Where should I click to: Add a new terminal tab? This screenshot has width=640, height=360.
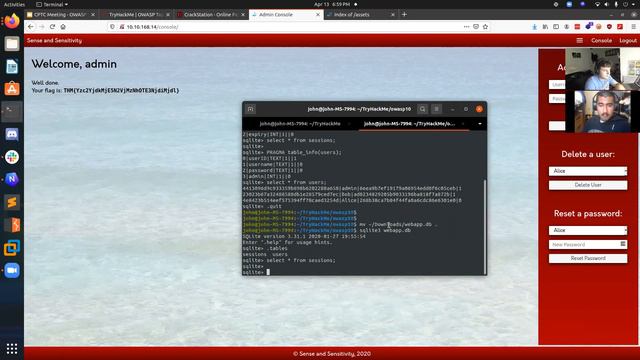250,109
